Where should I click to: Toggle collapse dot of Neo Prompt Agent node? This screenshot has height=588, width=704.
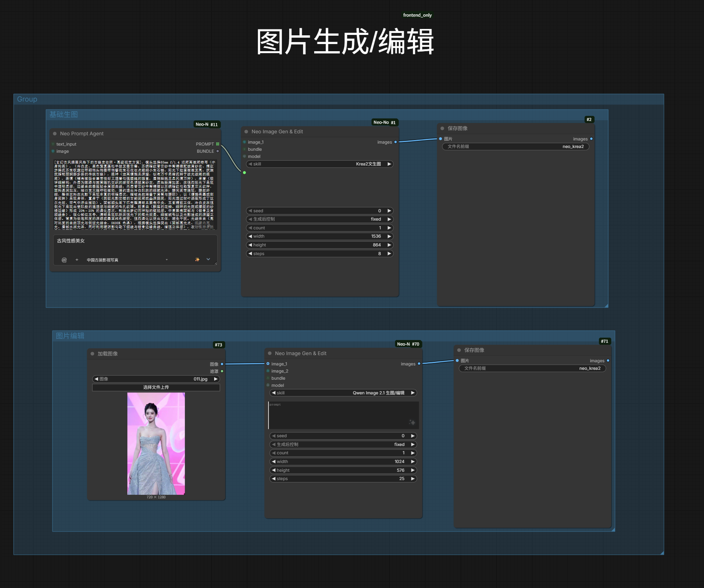(55, 134)
